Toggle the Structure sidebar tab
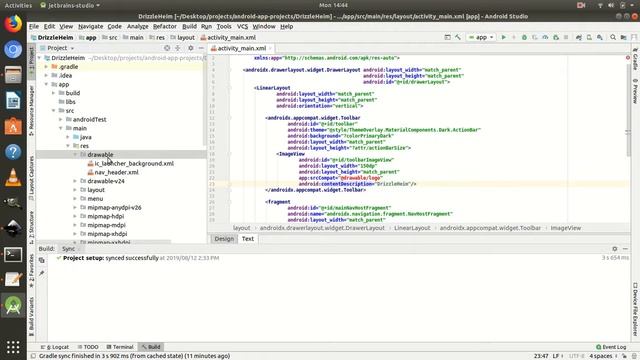Viewport: 640px width, 360px height. [31, 227]
